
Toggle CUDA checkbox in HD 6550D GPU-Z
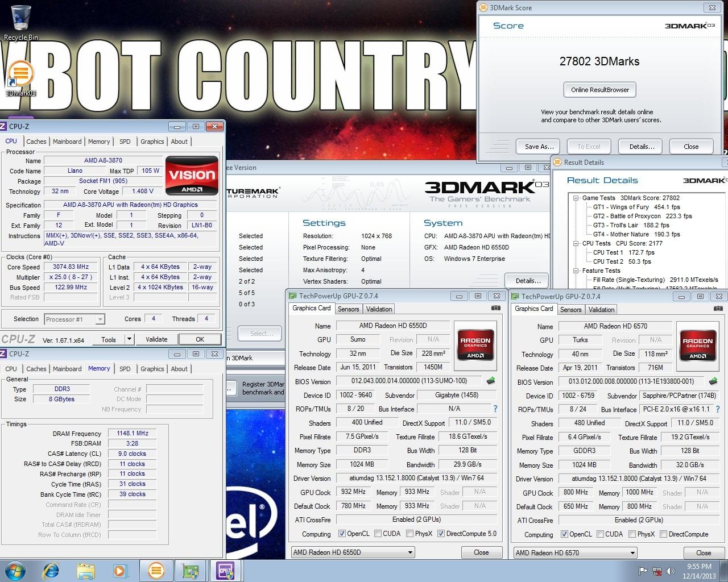pos(378,534)
